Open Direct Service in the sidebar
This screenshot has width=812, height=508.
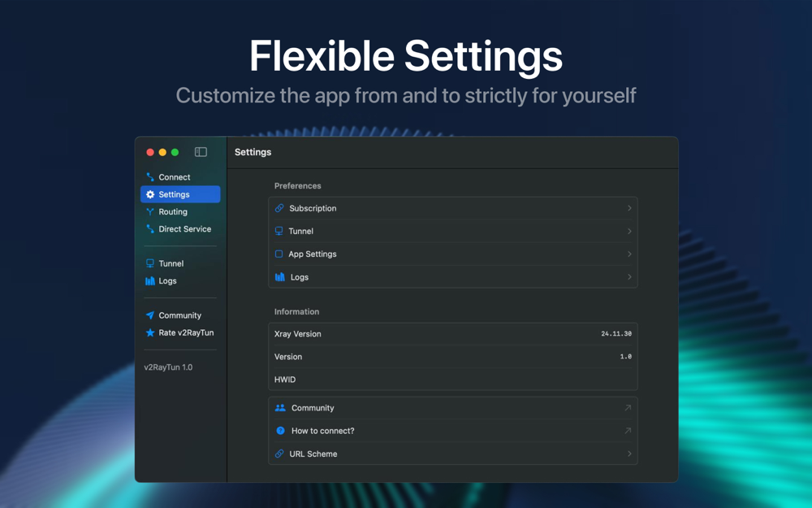point(180,228)
